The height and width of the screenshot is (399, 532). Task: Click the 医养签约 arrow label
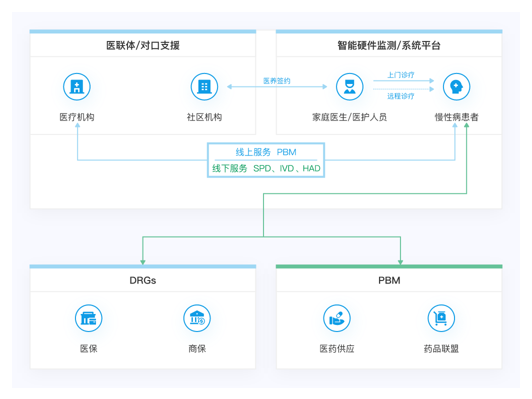click(277, 81)
